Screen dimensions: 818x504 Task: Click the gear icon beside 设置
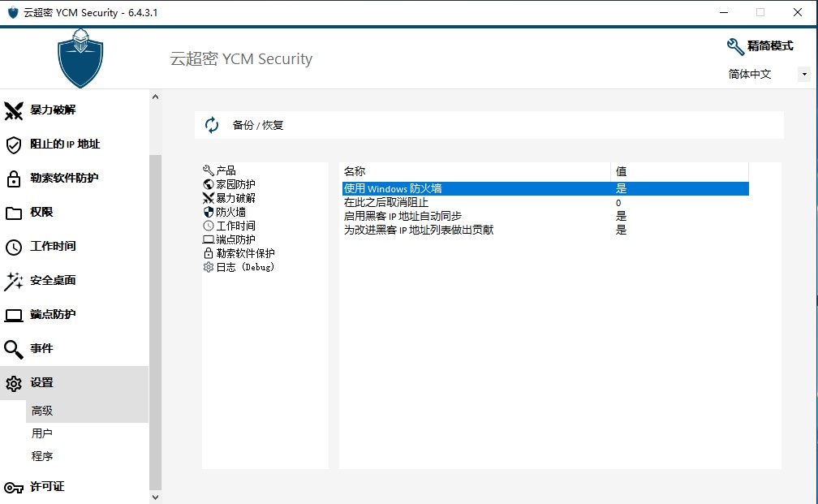[14, 383]
